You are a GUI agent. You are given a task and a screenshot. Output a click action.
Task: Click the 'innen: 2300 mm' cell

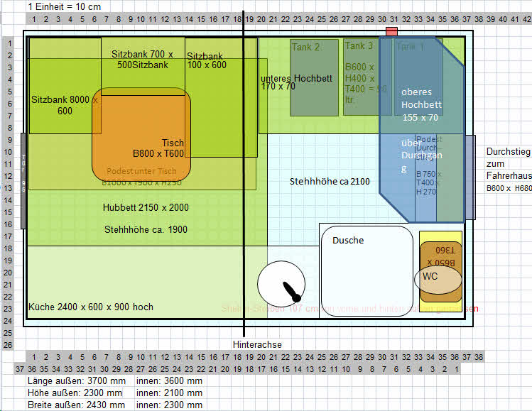pos(169,405)
